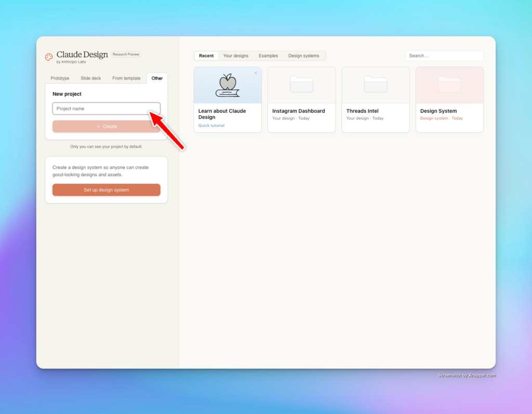Open the Threads Intel folder icon
This screenshot has width=532, height=414.
pos(375,85)
